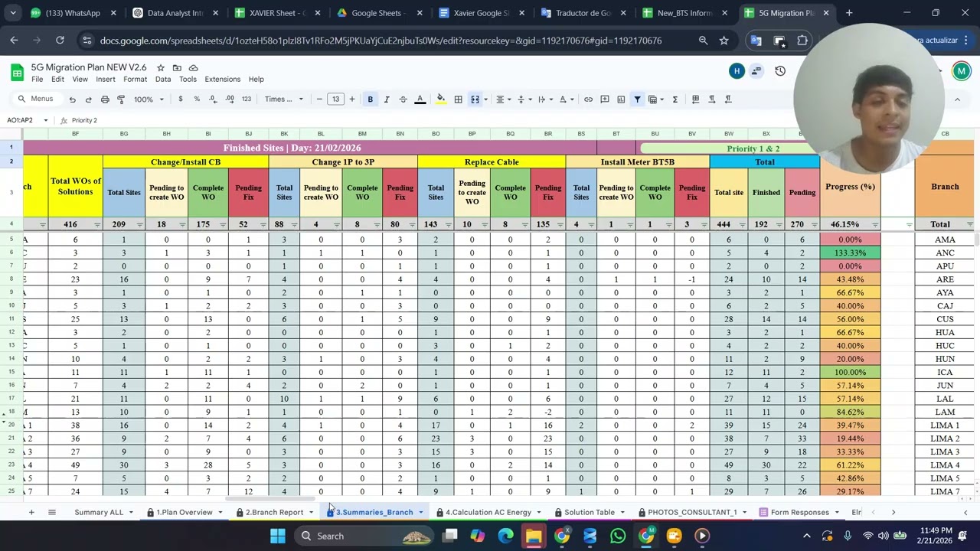
Task: Increase font size with the plus button
Action: pos(352,99)
